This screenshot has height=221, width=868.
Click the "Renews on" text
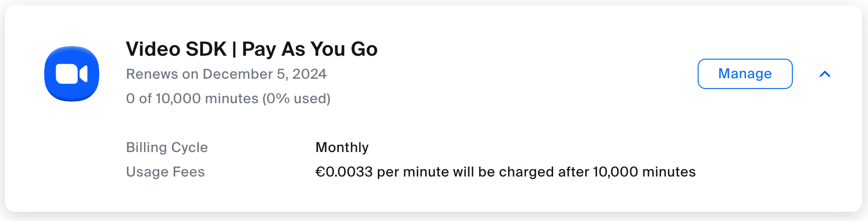[162, 74]
